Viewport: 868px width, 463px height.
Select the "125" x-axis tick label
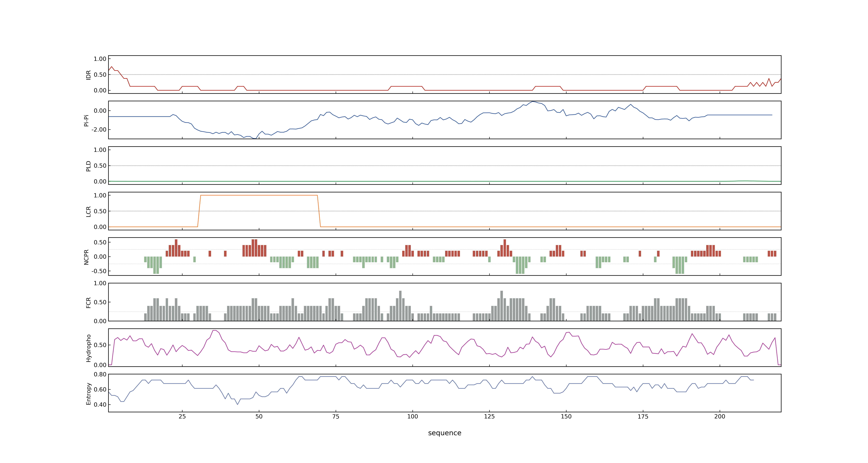click(x=489, y=416)
